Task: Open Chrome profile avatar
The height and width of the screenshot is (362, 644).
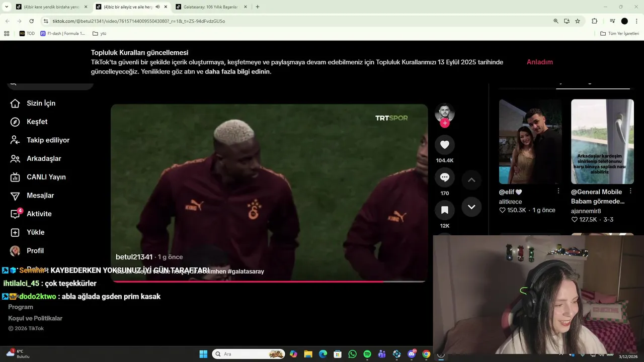Action: click(x=624, y=21)
